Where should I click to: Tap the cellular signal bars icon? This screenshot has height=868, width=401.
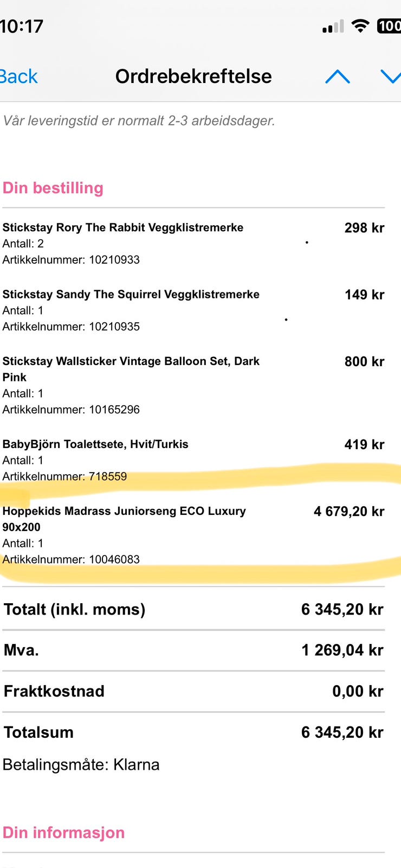click(x=333, y=26)
